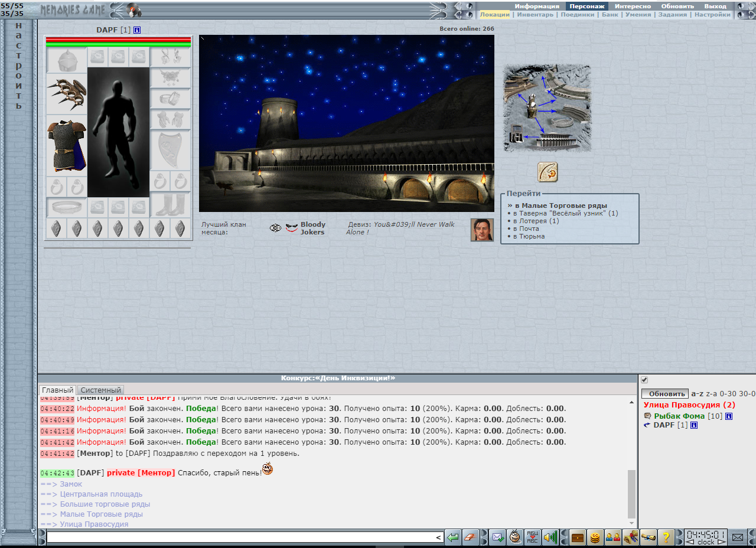Open info icon next to Рыбак Фома
The image size is (756, 548).
[729, 416]
